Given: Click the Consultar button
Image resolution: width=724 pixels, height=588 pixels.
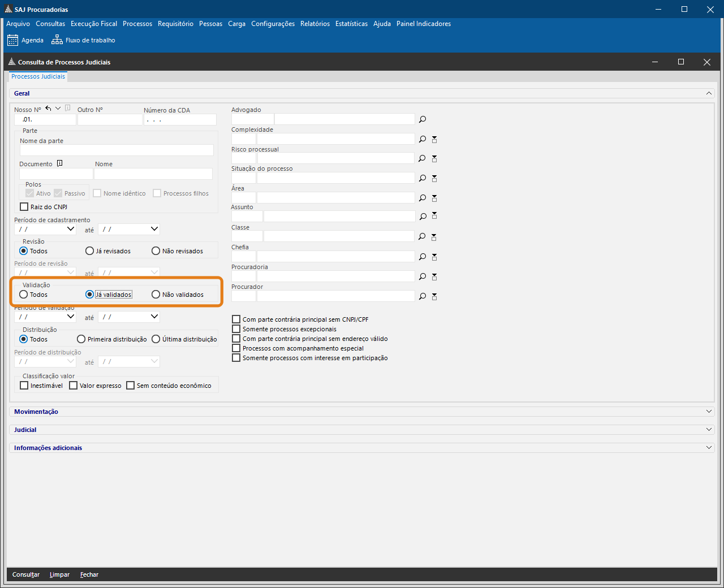Looking at the screenshot, I should [x=26, y=574].
